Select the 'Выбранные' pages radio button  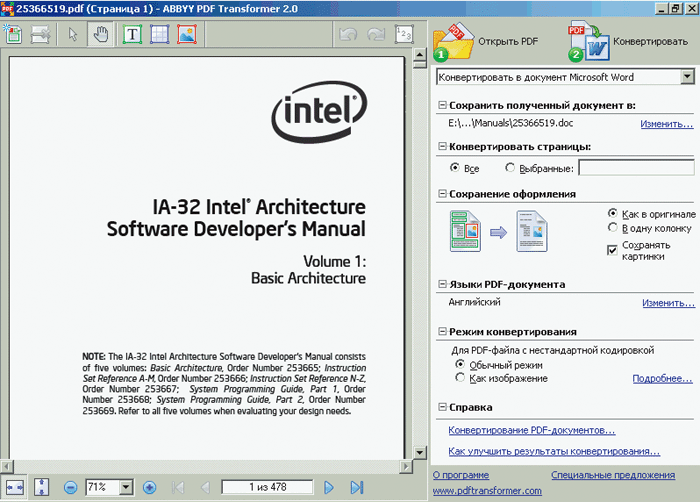point(510,167)
